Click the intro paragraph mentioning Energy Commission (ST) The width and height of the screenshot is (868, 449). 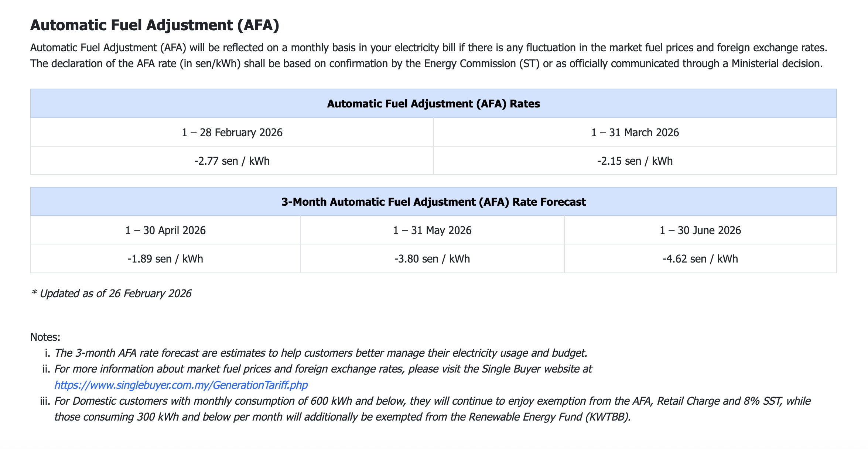428,55
